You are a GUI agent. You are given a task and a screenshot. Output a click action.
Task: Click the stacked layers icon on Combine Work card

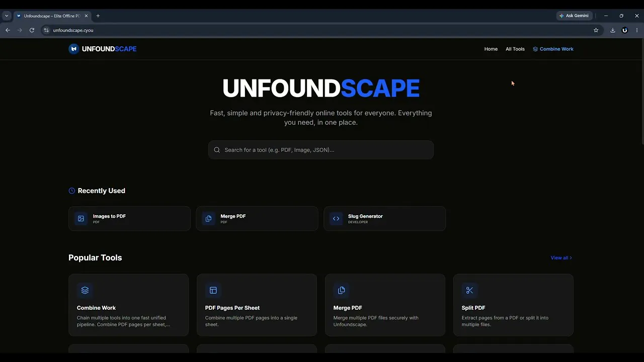(x=85, y=290)
